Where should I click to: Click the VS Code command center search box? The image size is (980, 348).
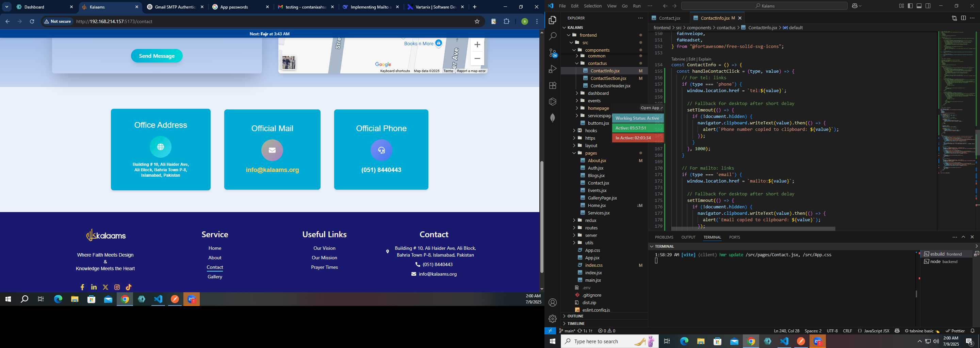(764, 6)
